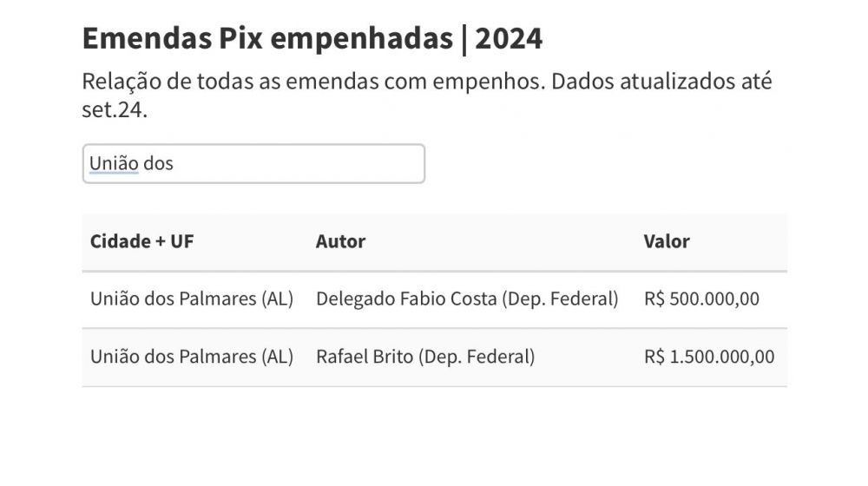Click the empty right side of search box
Viewport: 868px width, 486px height.
[x=299, y=164]
